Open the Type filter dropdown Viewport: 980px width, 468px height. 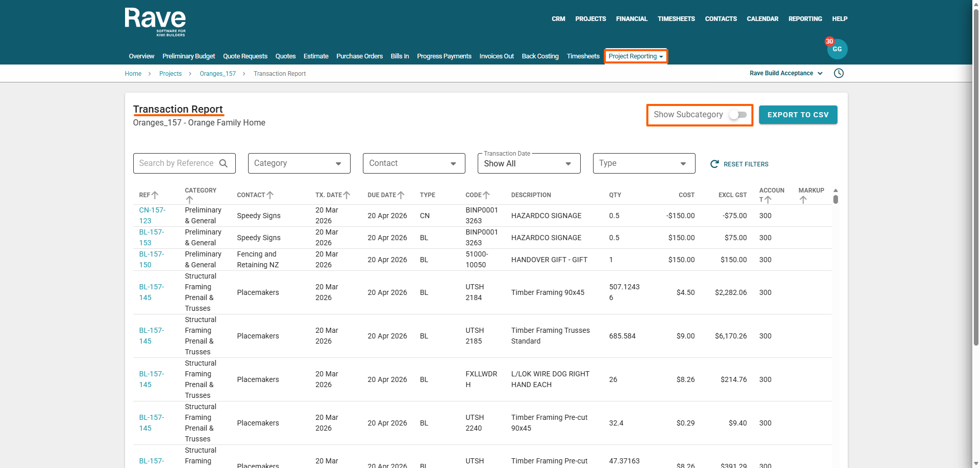pyautogui.click(x=643, y=163)
